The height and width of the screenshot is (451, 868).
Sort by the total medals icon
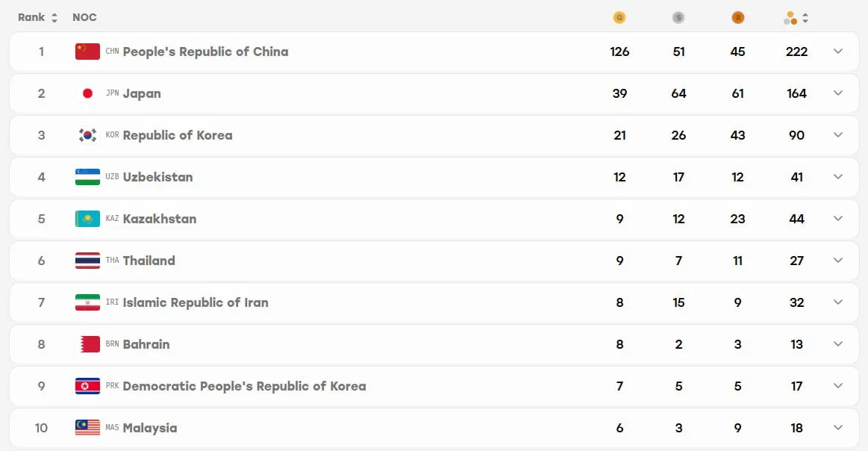[x=790, y=18]
